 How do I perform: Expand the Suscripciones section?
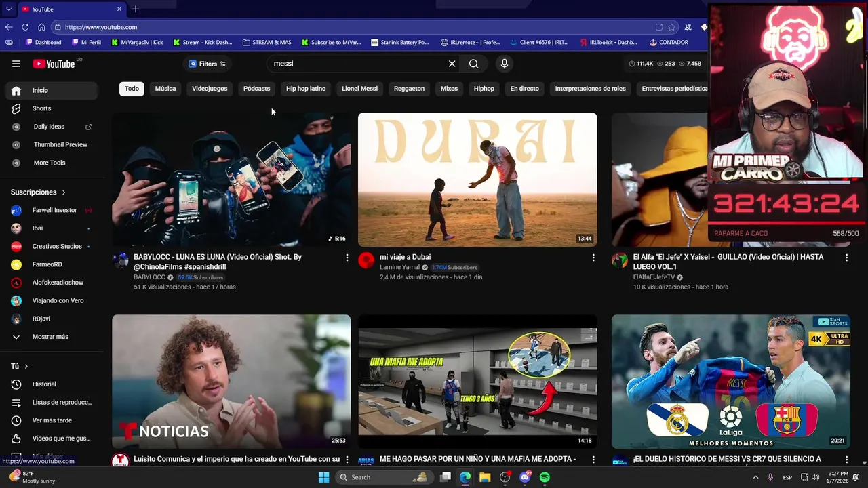click(39, 192)
